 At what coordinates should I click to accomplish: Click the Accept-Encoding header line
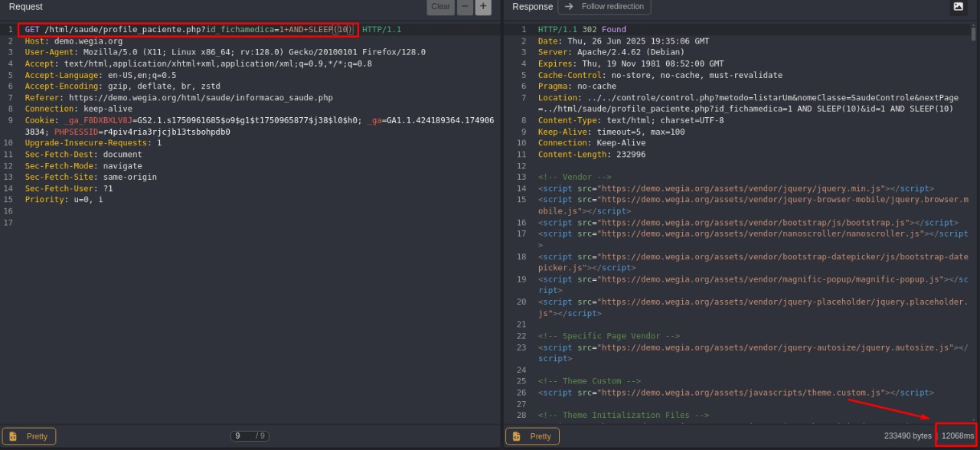(x=122, y=86)
